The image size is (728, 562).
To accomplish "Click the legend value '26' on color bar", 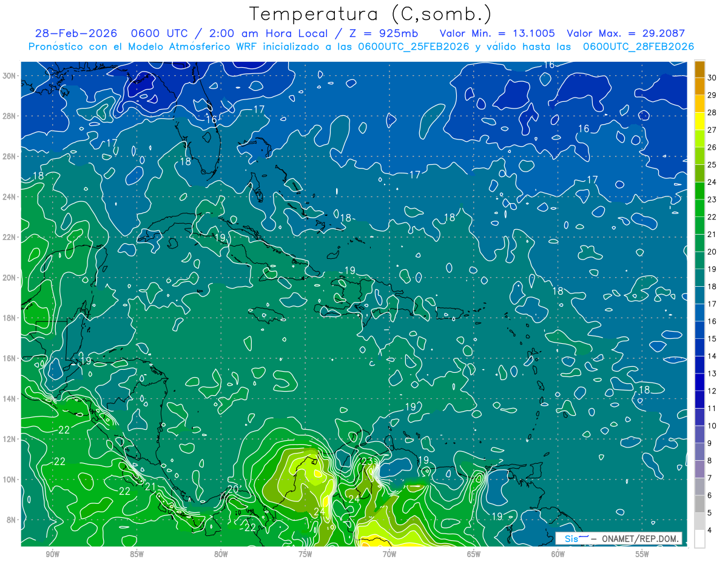I will pos(712,147).
